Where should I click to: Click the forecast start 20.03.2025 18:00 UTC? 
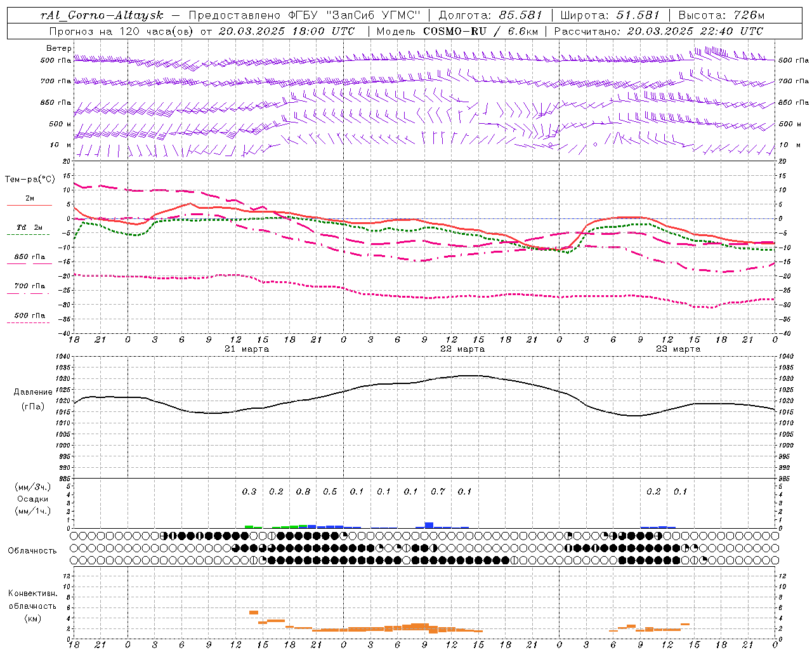click(x=287, y=31)
